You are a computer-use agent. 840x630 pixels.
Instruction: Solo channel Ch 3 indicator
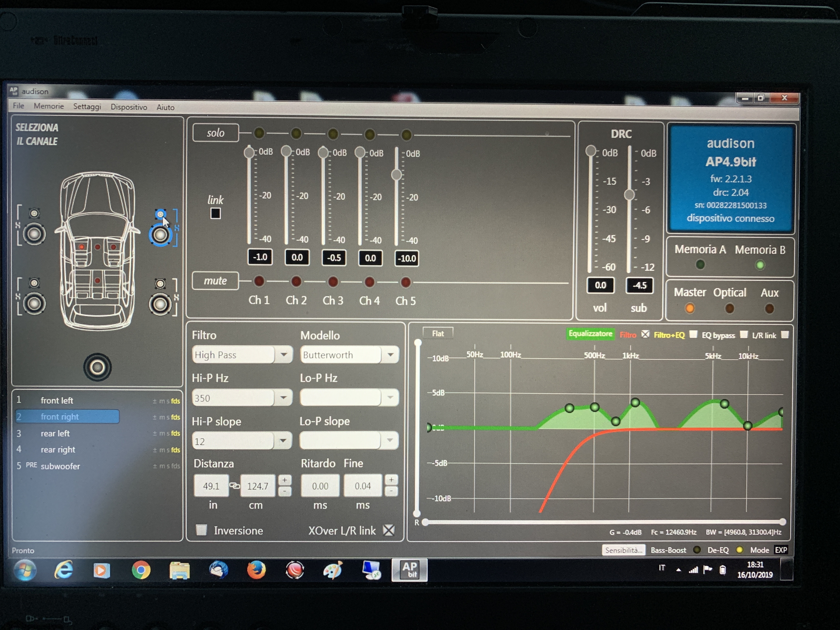click(x=333, y=134)
